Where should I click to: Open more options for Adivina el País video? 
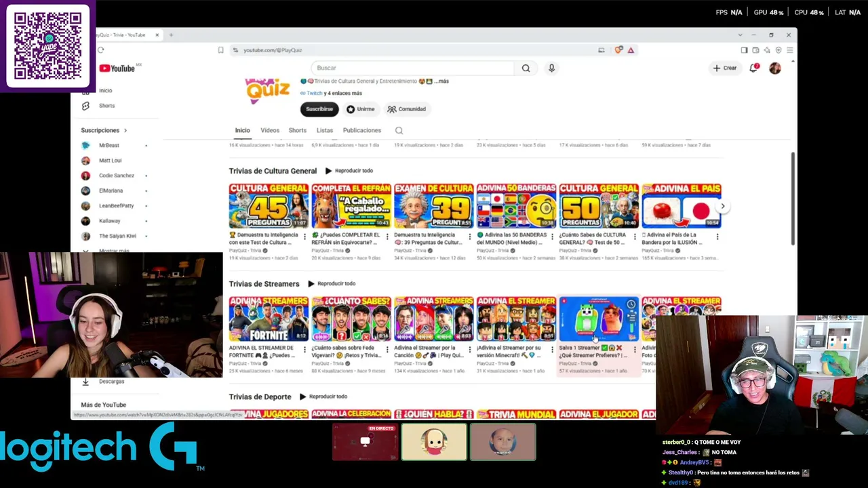(x=717, y=237)
